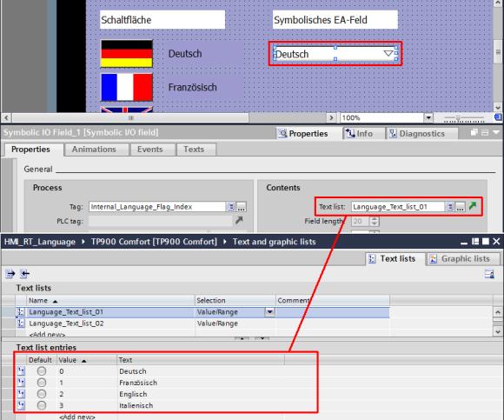Screen dimensions: 504x420
Task: Select the default radio button for Italienisch
Action: coord(42,405)
